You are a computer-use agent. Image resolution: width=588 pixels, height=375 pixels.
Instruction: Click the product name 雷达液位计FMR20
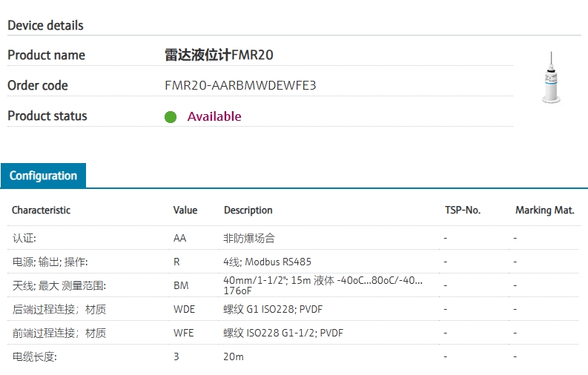(219, 55)
